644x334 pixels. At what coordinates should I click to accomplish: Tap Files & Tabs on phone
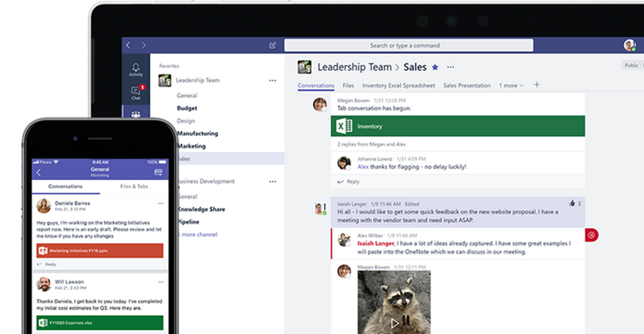(134, 187)
